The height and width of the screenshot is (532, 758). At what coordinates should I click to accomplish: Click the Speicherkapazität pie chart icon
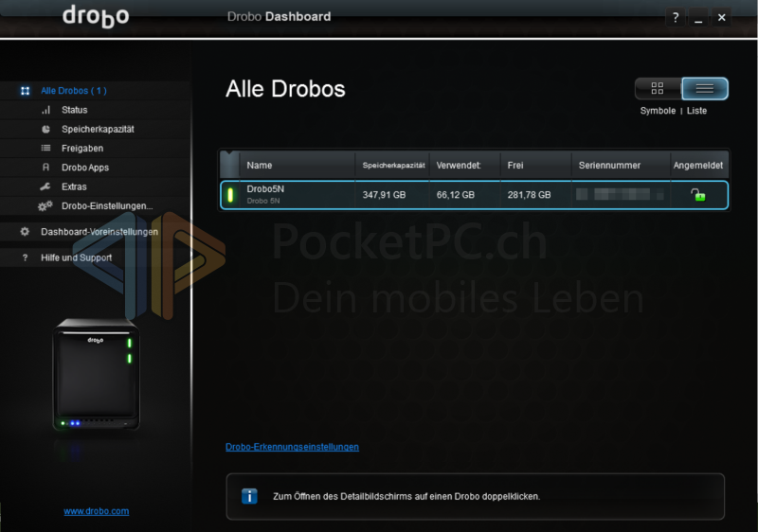pos(45,129)
